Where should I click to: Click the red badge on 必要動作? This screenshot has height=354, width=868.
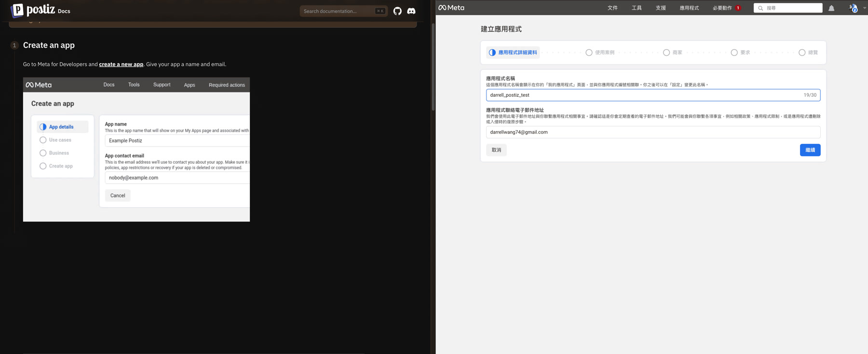point(738,8)
